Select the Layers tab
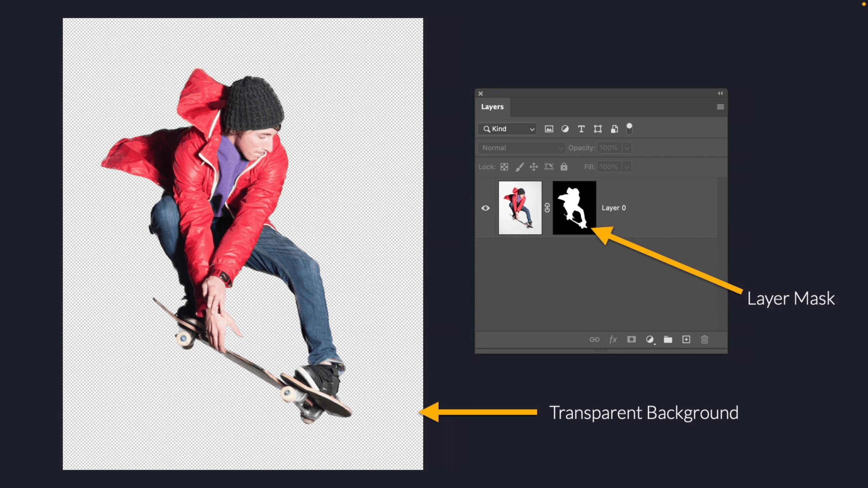This screenshot has height=488, width=868. [x=492, y=107]
